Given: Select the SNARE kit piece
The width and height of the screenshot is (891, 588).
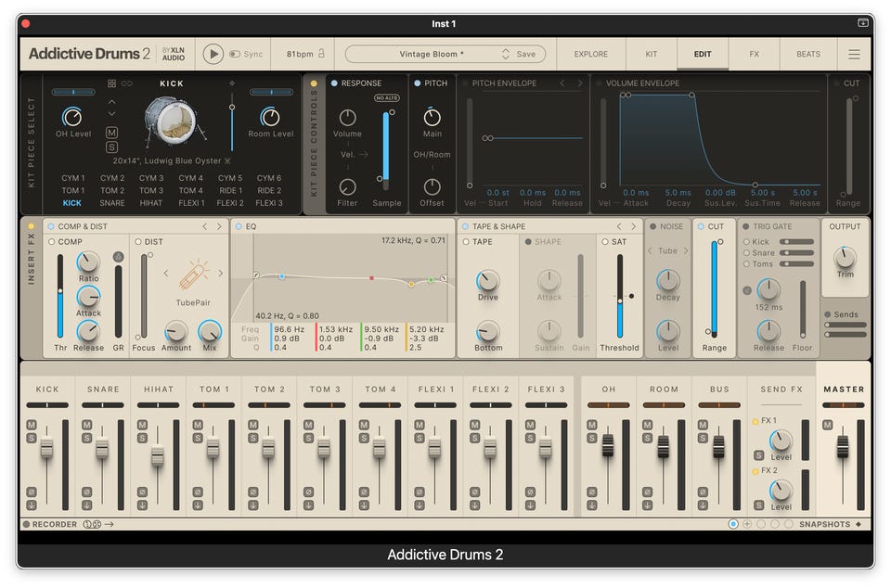Looking at the screenshot, I should (x=112, y=202).
